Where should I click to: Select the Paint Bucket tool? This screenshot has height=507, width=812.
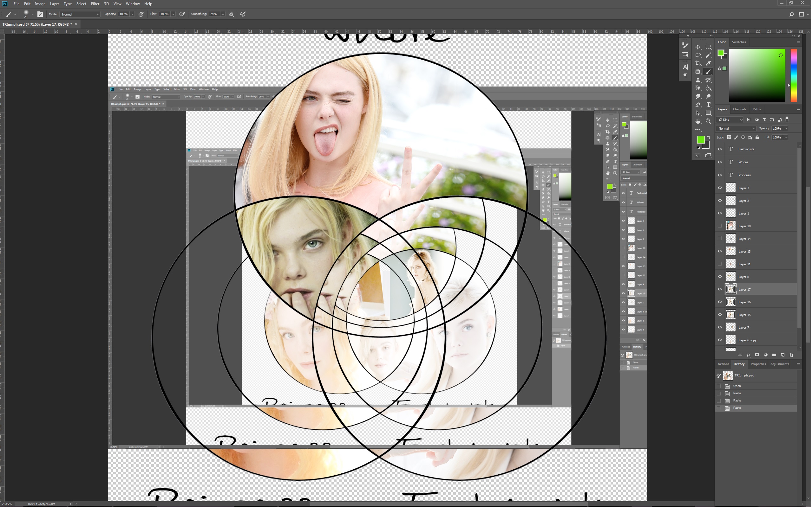(x=709, y=88)
